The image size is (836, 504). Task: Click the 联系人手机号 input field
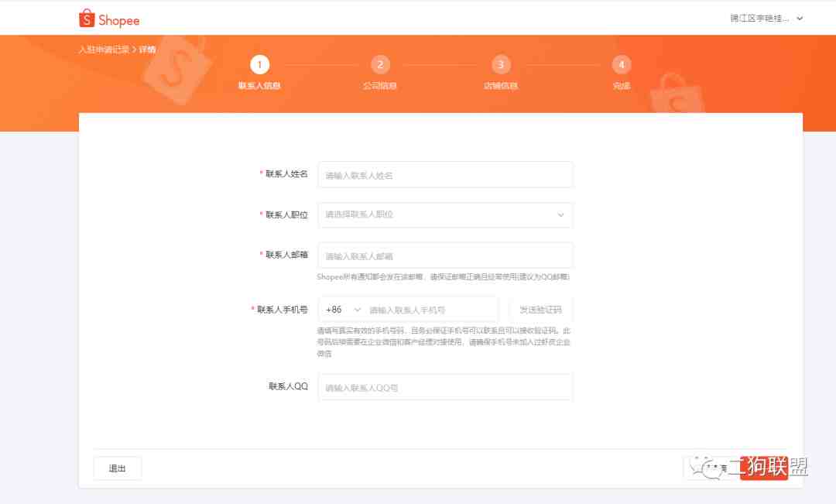pyautogui.click(x=432, y=310)
